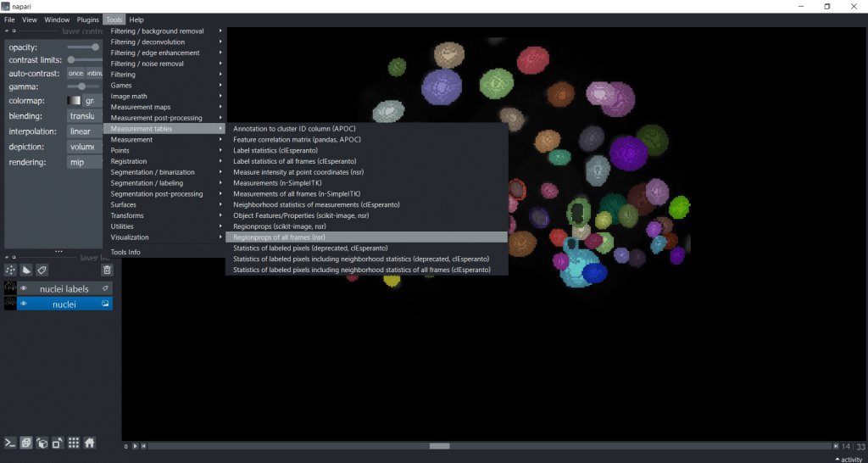Adjust the gamma slider handle
The image size is (868, 463).
82,86
